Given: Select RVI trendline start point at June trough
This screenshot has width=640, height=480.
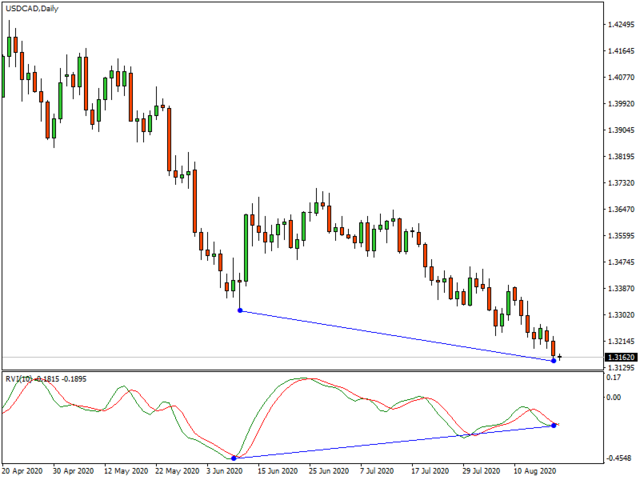Looking at the screenshot, I should (233, 458).
